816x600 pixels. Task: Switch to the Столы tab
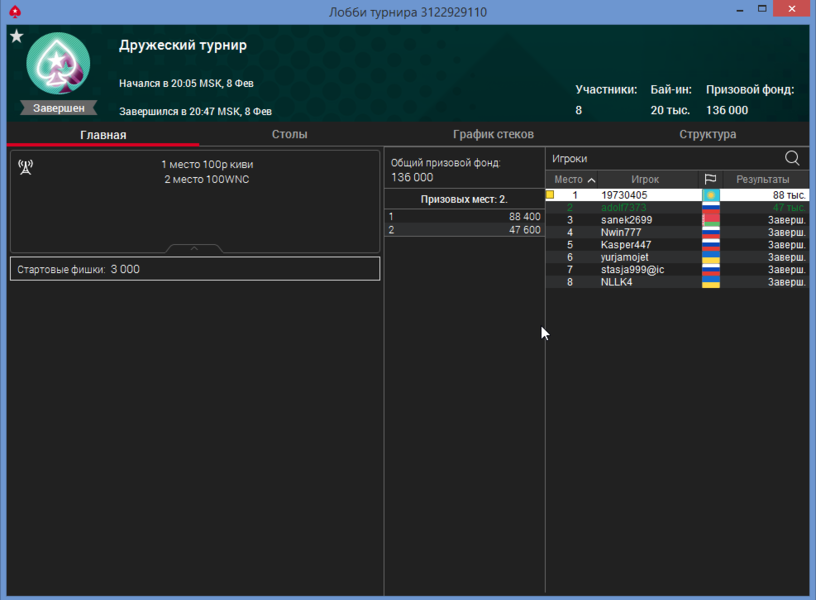289,134
